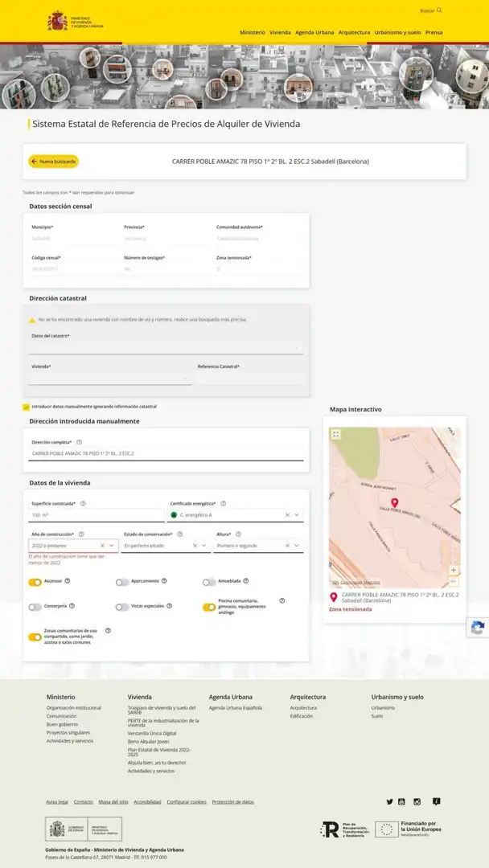Open the Configurar cookies footer link

187,801
